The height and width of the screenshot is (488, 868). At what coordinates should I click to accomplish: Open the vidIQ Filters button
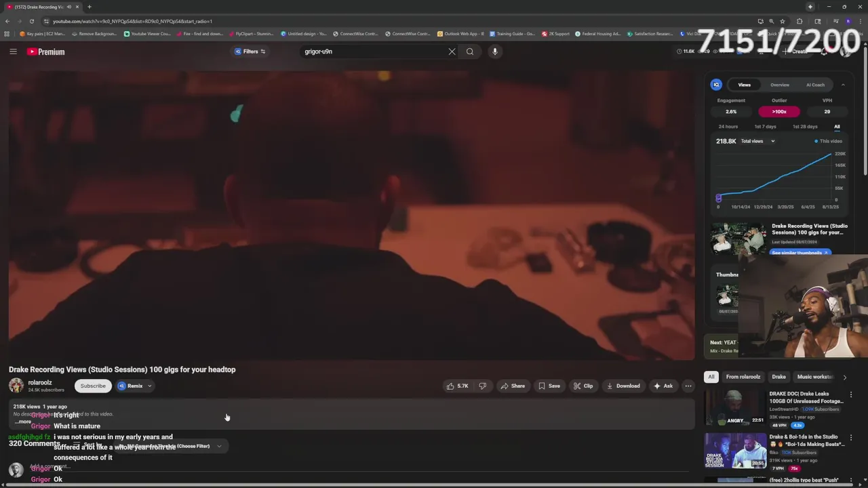(x=250, y=52)
